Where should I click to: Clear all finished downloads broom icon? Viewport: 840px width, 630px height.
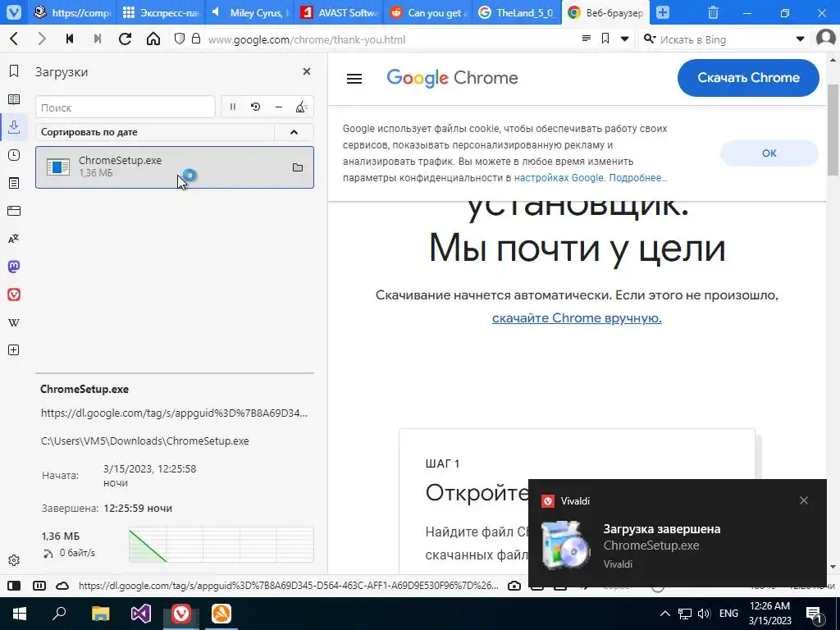pos(301,107)
